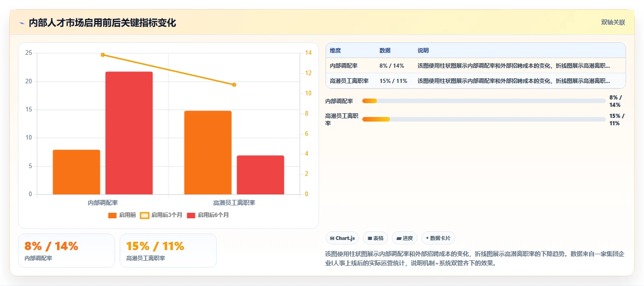
Task: Click the 双轴关联 label in header
Action: [613, 23]
